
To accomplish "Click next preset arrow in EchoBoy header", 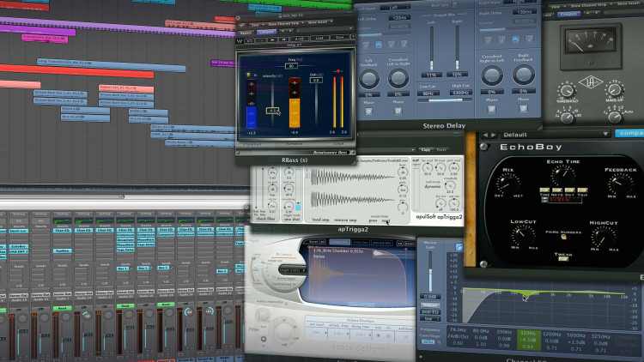I will pyautogui.click(x=493, y=135).
